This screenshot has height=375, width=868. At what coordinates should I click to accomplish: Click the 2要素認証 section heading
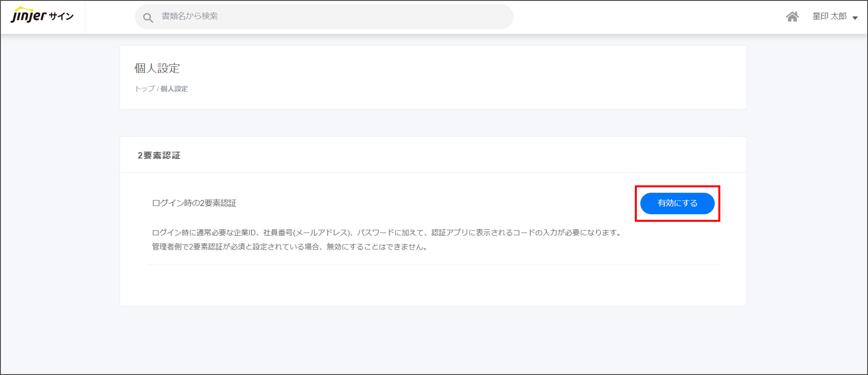coord(159,156)
